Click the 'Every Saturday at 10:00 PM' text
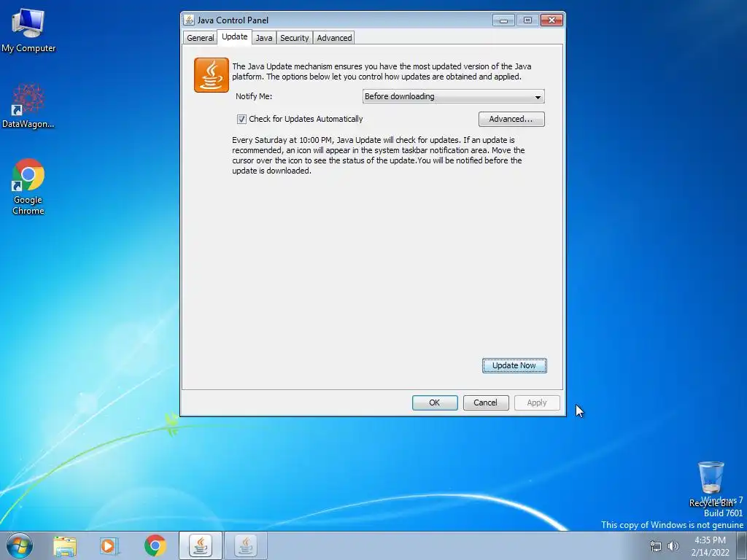This screenshot has height=560, width=747. 283,140
